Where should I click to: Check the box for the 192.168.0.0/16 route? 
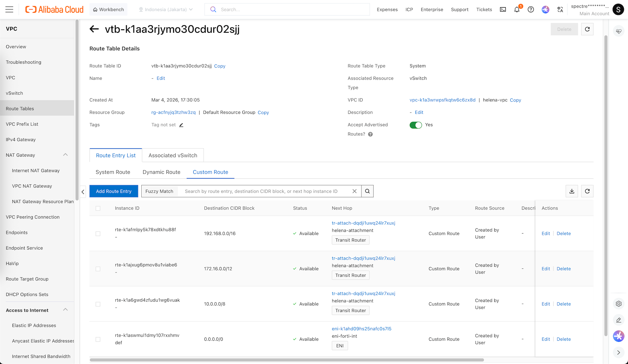[98, 234]
